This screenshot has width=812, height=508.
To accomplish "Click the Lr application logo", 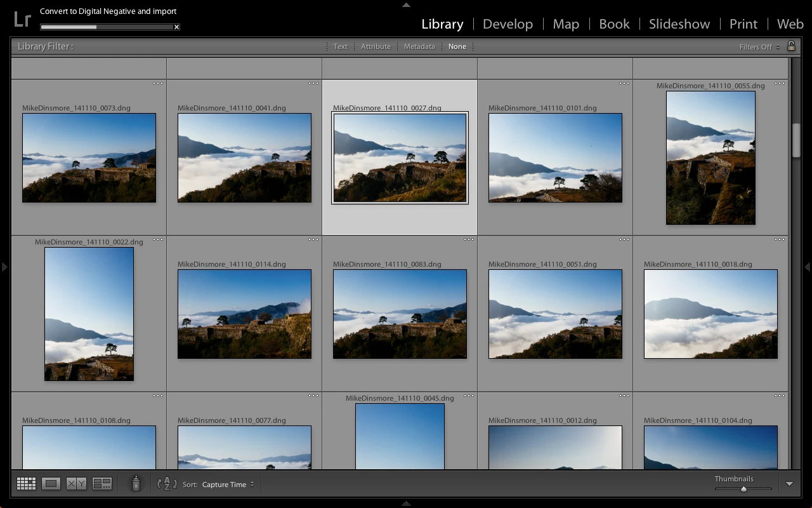I will click(x=22, y=19).
